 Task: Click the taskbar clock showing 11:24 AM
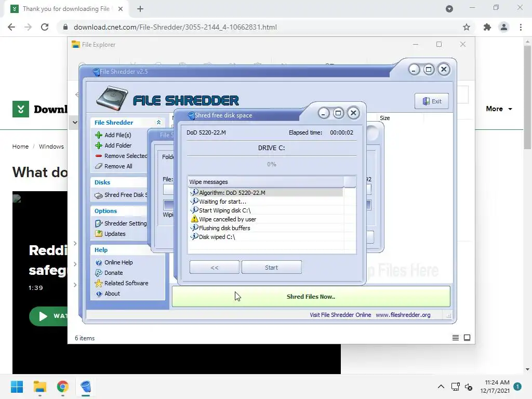pos(495,387)
